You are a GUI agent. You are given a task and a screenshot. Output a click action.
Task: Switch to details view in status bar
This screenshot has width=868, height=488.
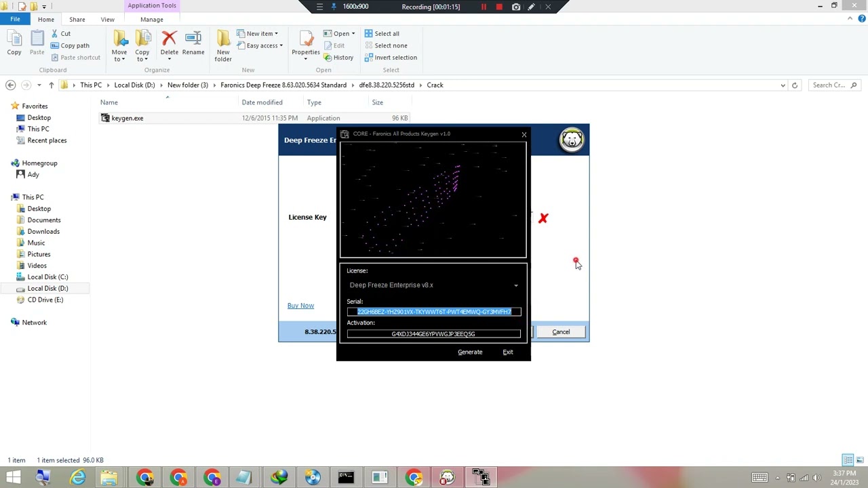pos(848,460)
